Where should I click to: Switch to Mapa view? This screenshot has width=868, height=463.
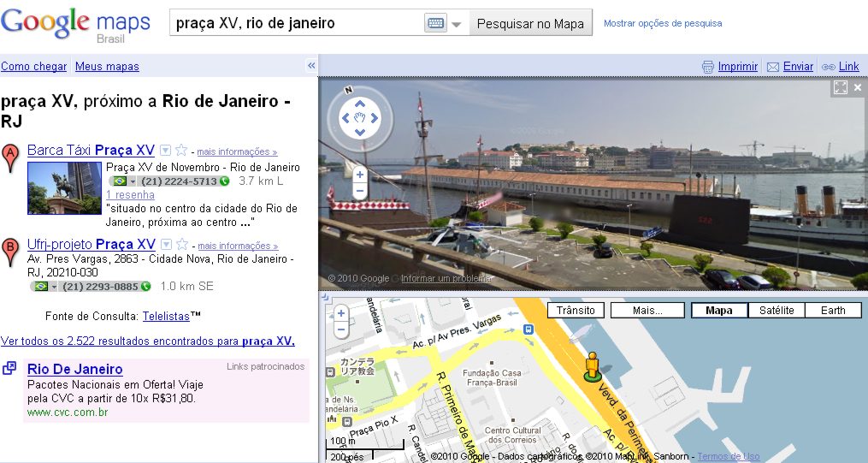pos(719,310)
